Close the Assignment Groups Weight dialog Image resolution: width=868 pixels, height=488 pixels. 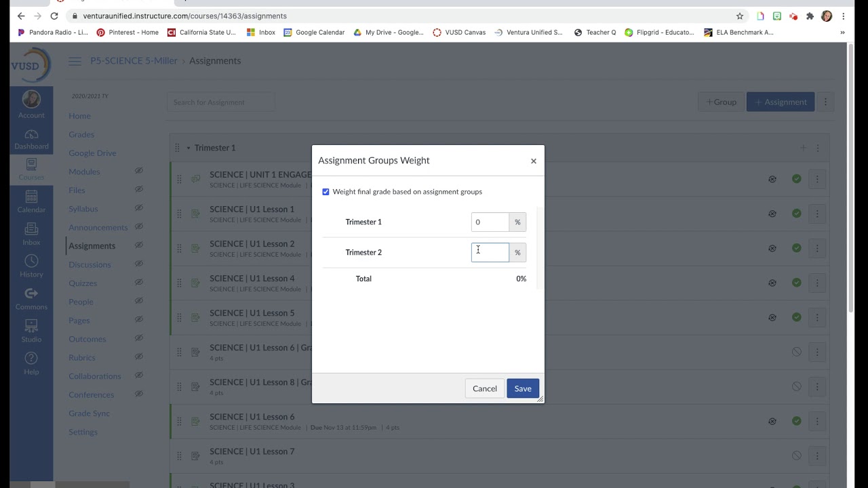[x=534, y=161]
